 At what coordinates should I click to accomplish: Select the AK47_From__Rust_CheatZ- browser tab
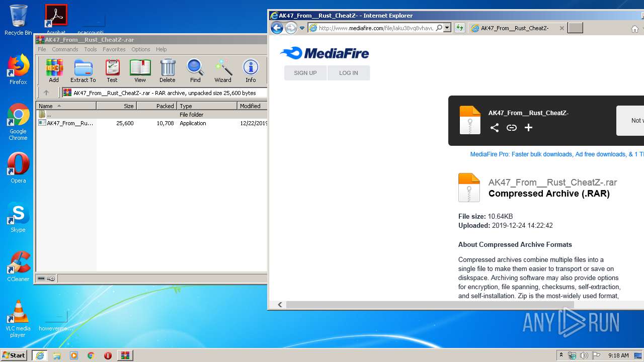click(x=514, y=28)
